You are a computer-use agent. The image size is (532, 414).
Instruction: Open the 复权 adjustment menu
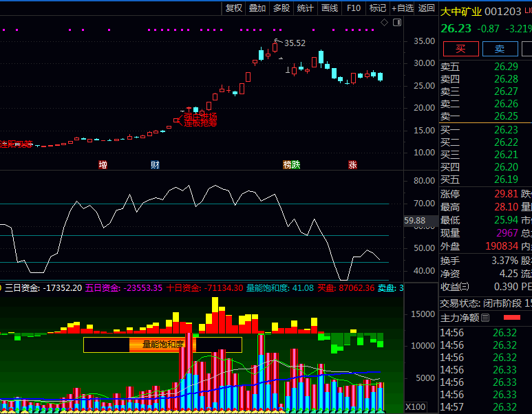click(234, 8)
